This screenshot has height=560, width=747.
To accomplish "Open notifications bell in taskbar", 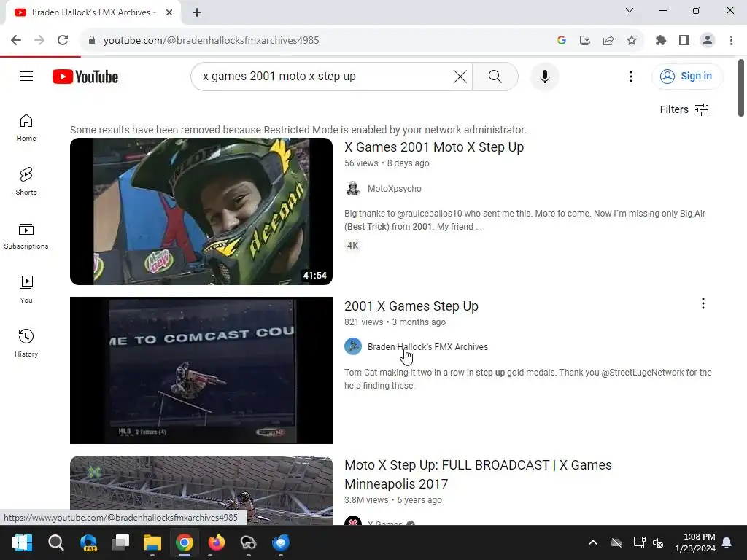I will [727, 542].
